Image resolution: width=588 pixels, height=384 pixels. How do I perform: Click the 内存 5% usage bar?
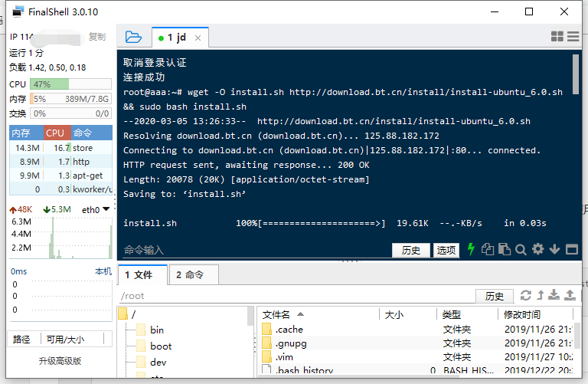point(71,99)
